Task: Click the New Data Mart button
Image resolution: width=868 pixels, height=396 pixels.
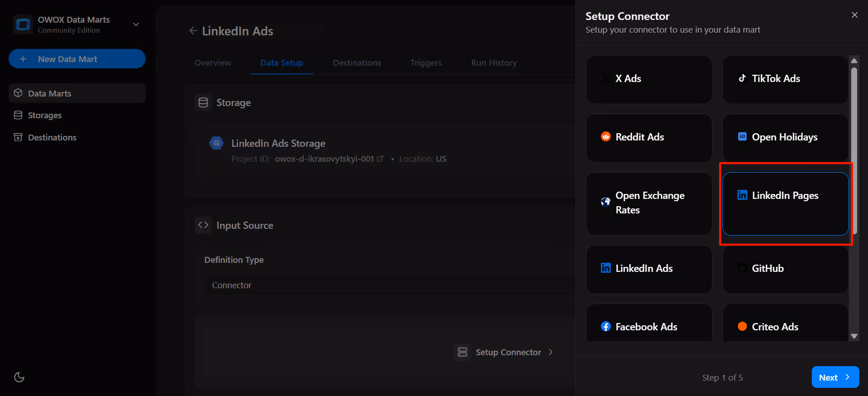Action: click(x=77, y=59)
